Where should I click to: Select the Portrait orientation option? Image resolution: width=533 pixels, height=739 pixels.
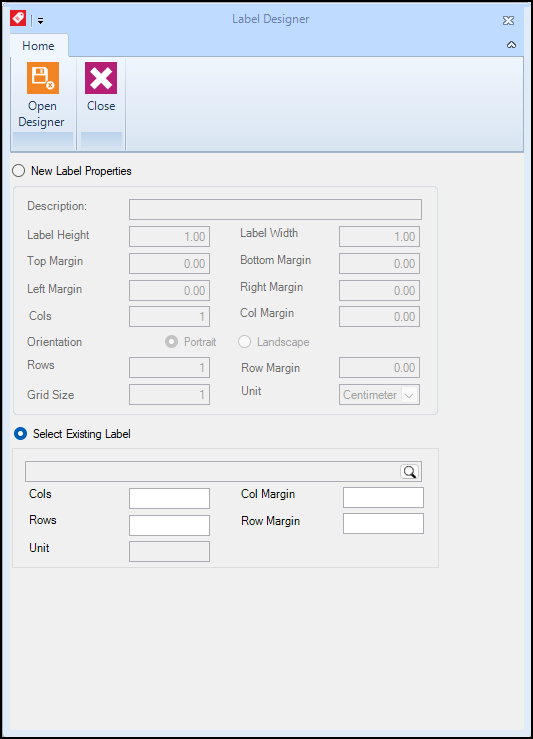tap(172, 342)
